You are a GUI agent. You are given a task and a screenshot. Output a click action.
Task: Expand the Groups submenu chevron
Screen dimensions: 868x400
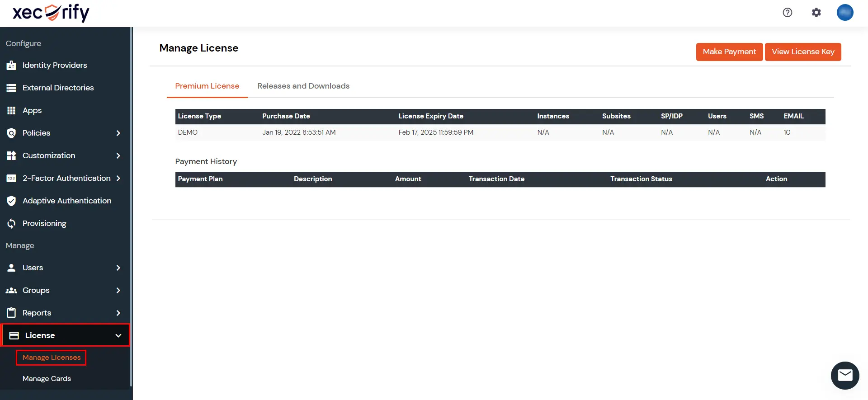pos(118,290)
